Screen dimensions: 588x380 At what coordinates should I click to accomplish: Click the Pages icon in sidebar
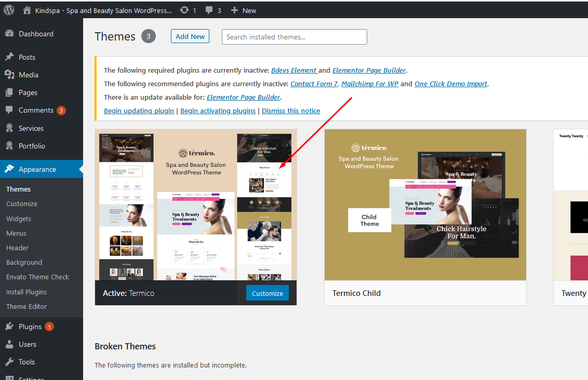tap(9, 92)
